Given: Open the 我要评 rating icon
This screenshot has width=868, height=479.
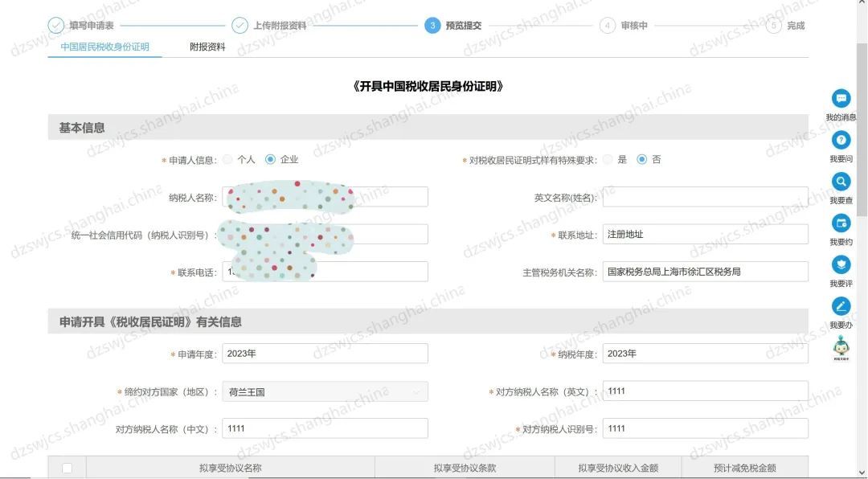Looking at the screenshot, I should tap(841, 264).
